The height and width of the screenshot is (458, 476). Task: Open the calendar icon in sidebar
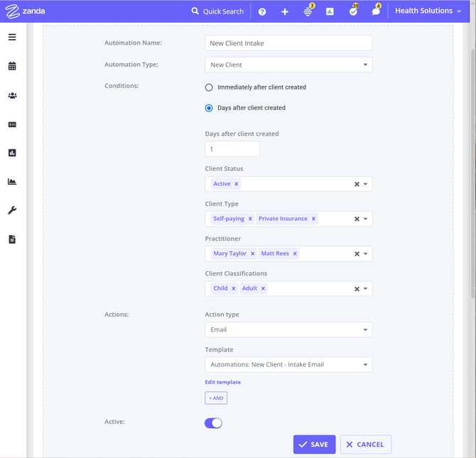12,66
